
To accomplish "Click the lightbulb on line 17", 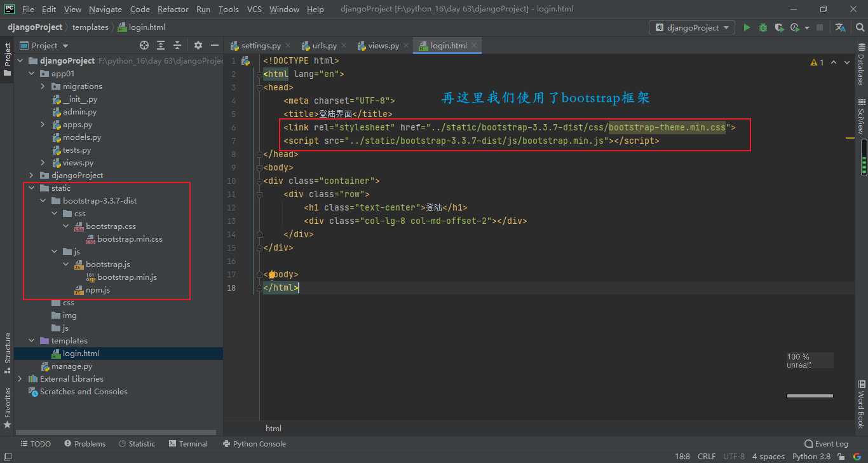I will [272, 275].
